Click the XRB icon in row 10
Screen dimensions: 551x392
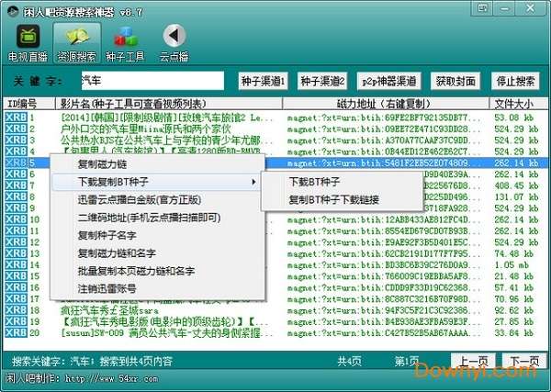[x=16, y=219]
